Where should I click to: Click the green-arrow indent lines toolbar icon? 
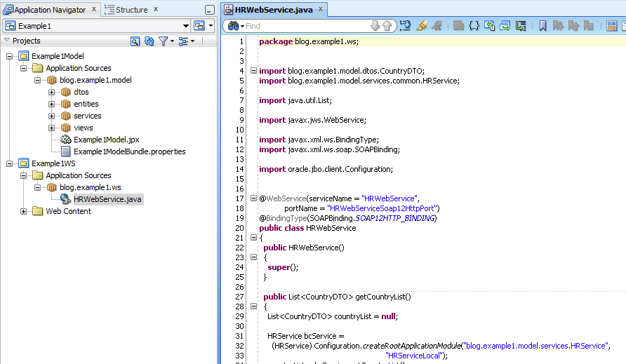pyautogui.click(x=521, y=26)
